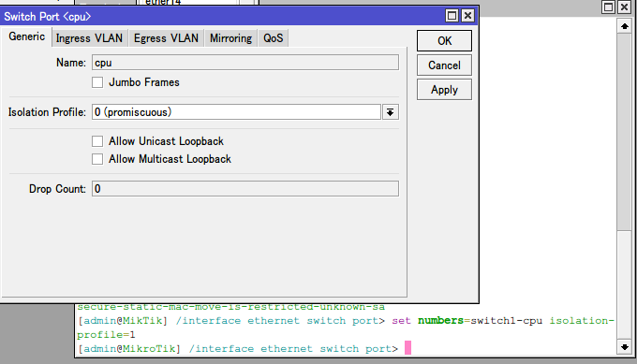Screen dimensions: 637x364
Task: Focus the Name field containing cpu
Action: [x=245, y=63]
